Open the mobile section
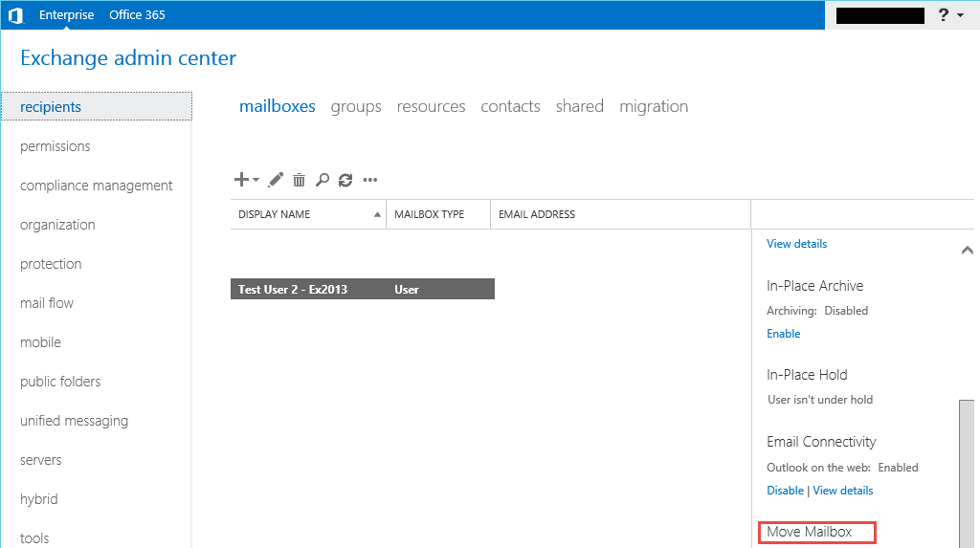The image size is (980, 548). click(40, 342)
